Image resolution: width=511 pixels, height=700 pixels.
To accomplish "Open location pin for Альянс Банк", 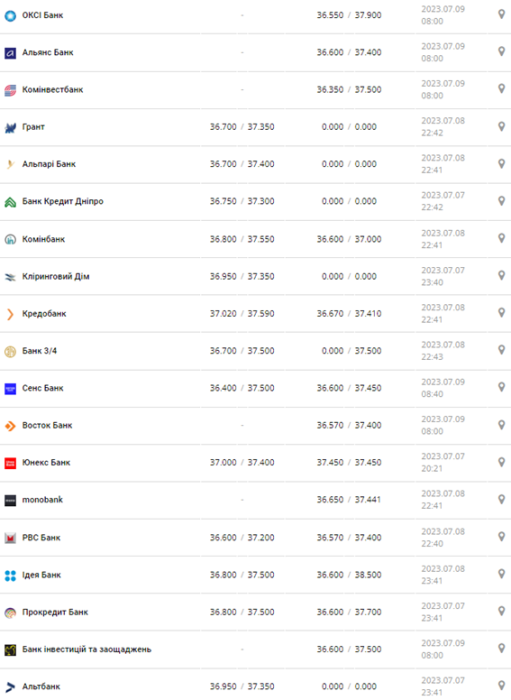I will (x=501, y=51).
